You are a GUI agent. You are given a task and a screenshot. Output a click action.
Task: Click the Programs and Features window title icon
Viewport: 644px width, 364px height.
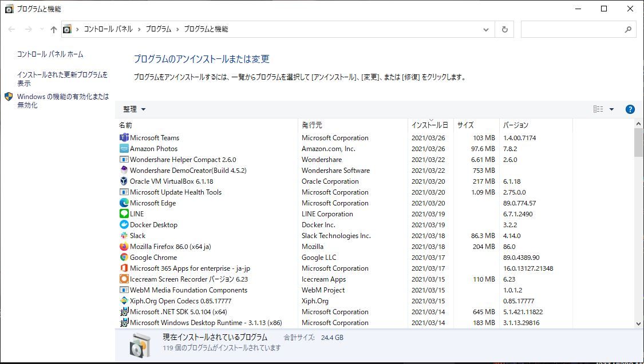tap(9, 9)
